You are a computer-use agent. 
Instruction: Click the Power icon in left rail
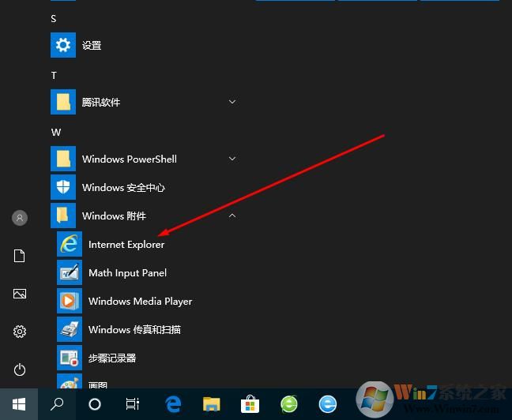tap(20, 369)
